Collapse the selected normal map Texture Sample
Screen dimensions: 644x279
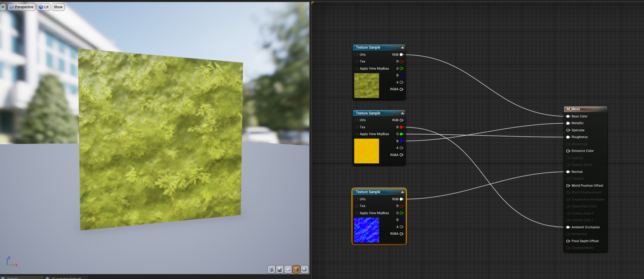pos(402,192)
